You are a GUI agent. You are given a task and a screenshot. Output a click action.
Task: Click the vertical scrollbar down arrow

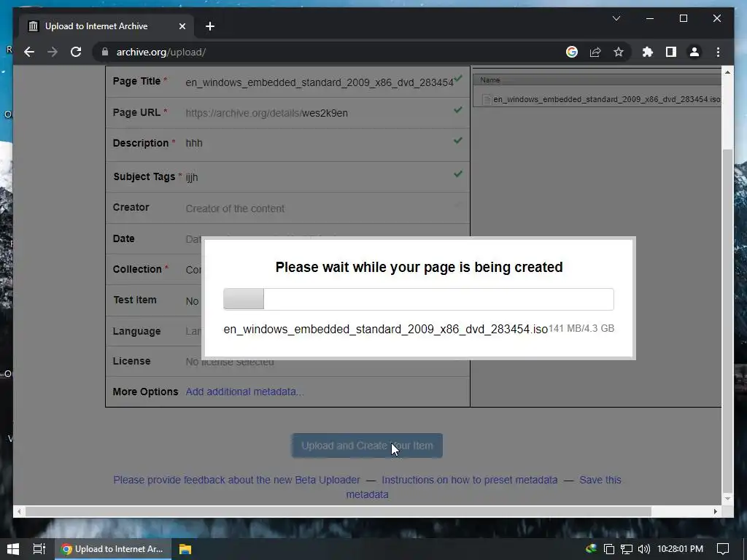[727, 499]
